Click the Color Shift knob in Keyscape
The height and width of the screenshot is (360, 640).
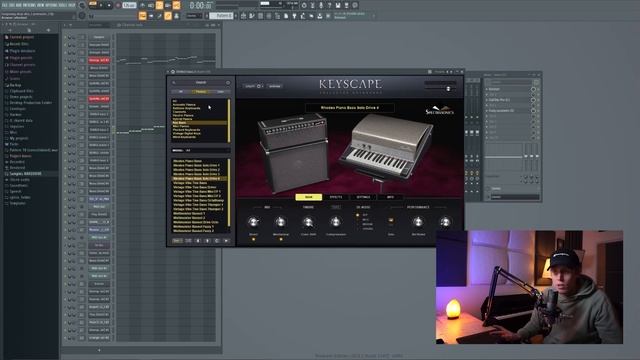tap(308, 222)
